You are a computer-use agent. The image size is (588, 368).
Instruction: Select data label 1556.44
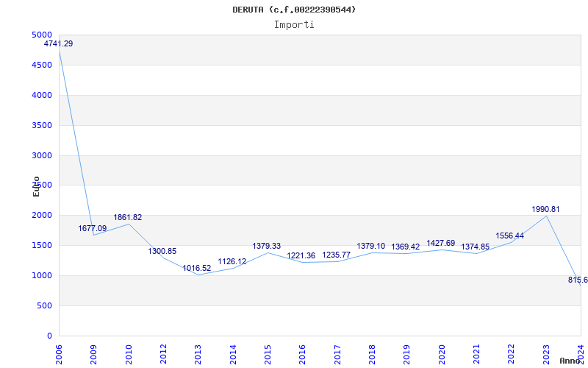coord(509,236)
